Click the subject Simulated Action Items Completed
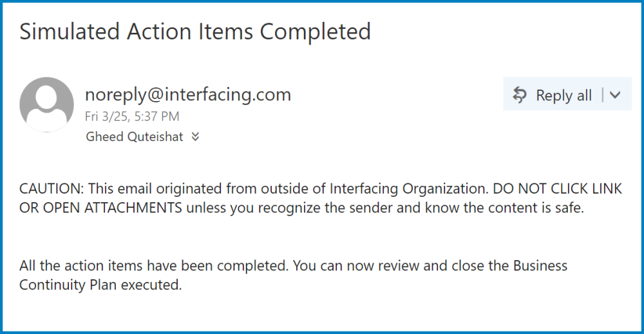644x334 pixels. coord(194,32)
